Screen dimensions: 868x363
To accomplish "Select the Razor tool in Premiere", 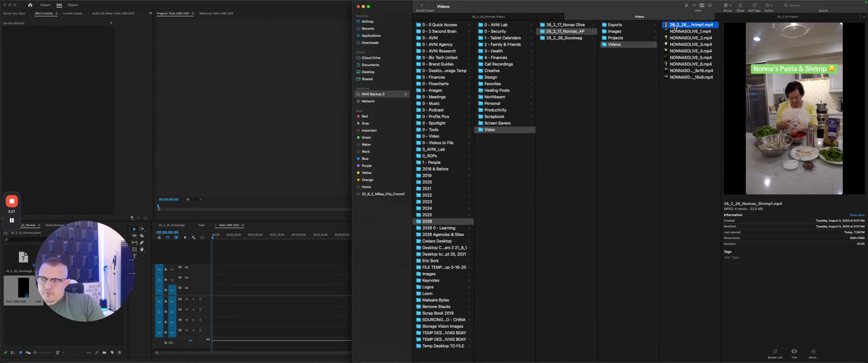I will (142, 236).
